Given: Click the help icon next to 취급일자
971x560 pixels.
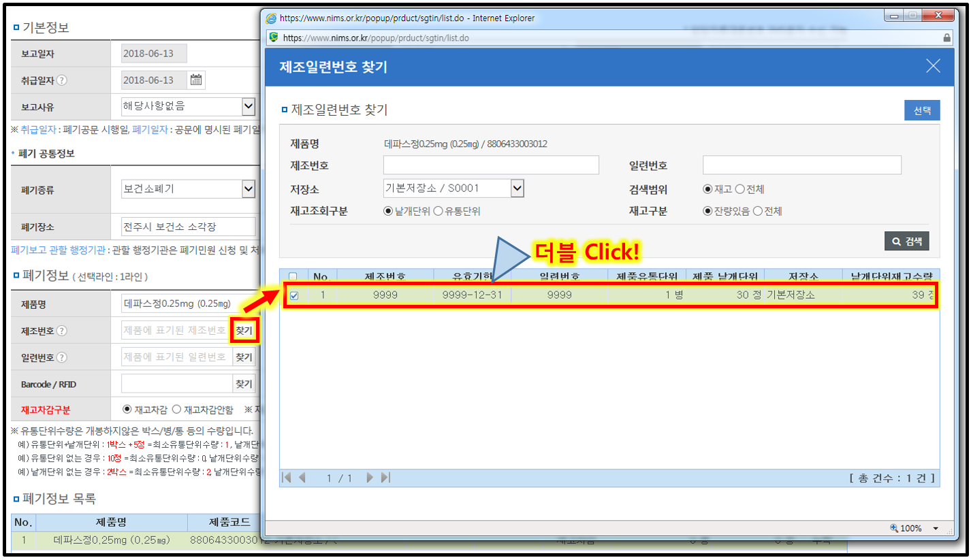Looking at the screenshot, I should coord(62,80).
